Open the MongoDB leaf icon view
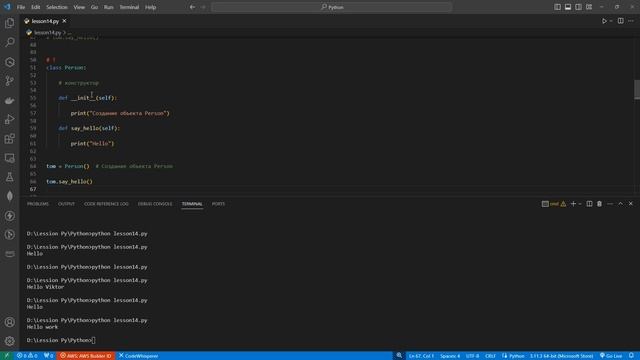 [9, 196]
